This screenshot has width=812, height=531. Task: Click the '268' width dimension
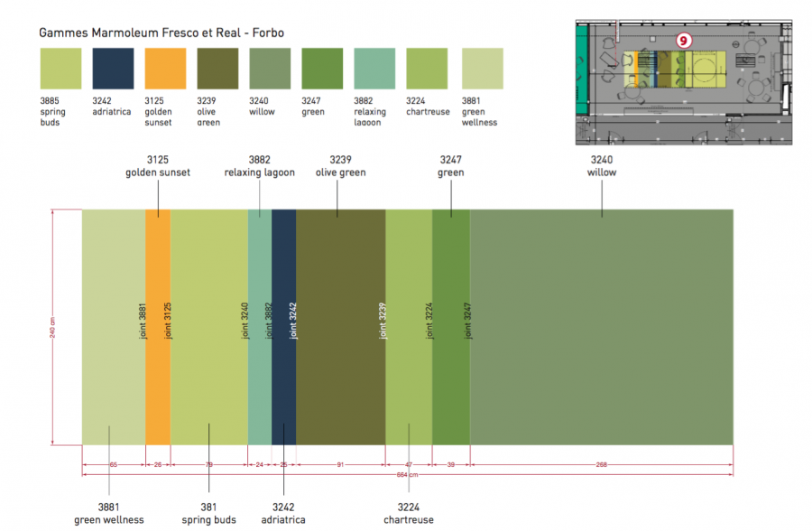coord(601,464)
